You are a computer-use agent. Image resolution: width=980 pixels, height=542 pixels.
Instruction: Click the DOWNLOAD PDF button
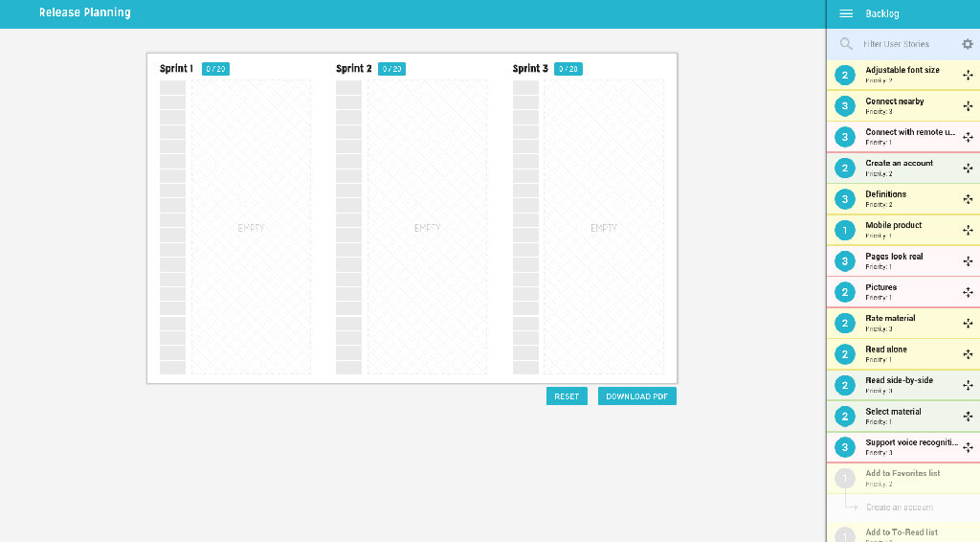[x=636, y=396]
